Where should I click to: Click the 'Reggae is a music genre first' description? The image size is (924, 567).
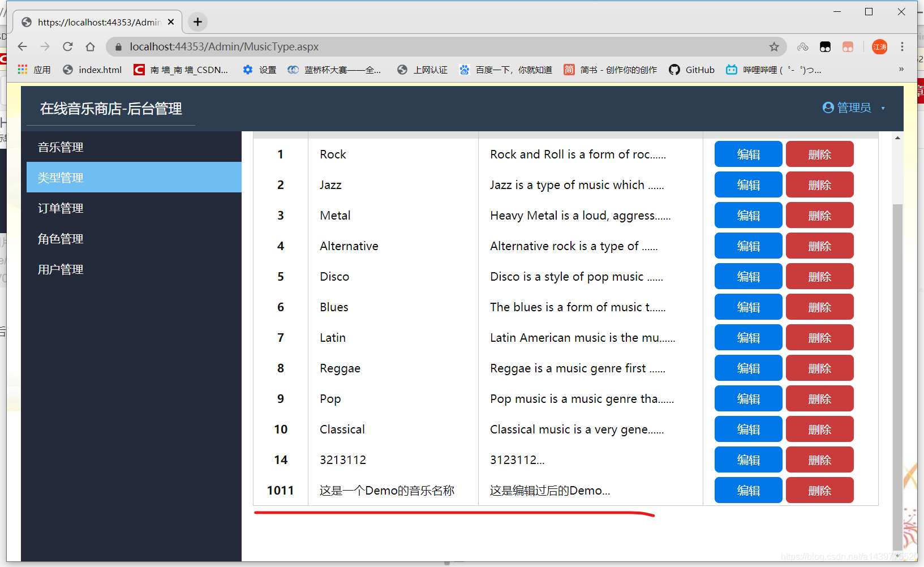578,368
